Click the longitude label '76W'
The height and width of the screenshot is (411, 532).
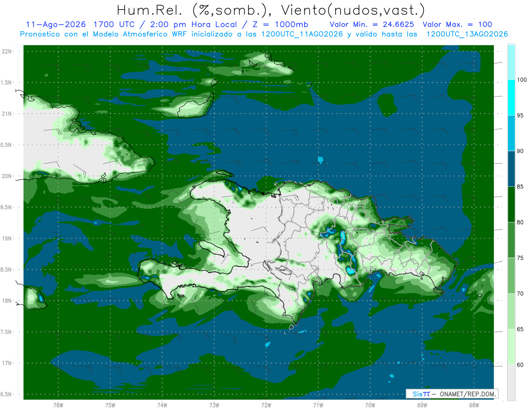point(58,405)
